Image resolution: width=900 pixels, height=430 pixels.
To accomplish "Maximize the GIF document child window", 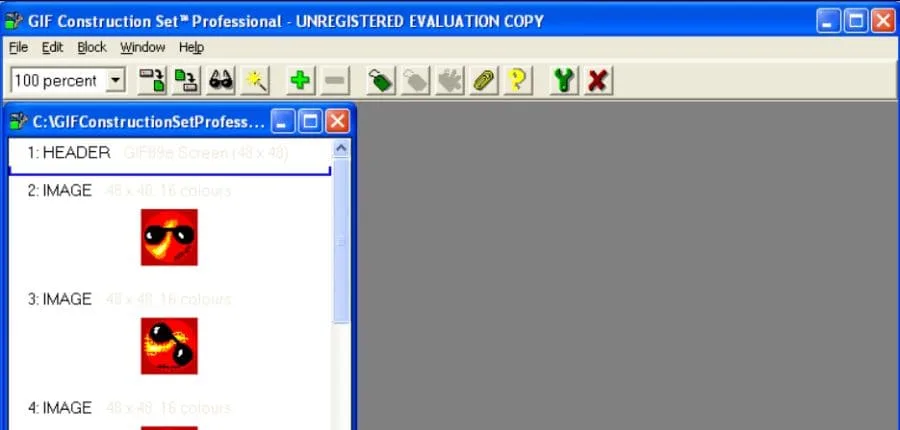I will (311, 122).
